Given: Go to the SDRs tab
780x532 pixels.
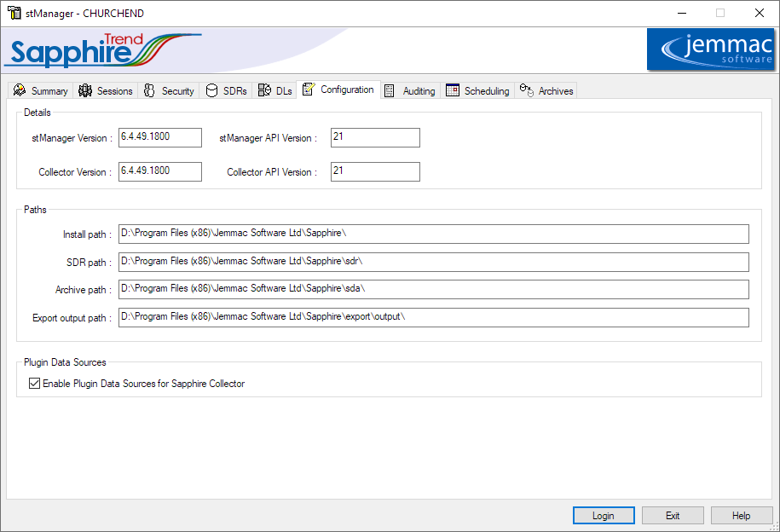Looking at the screenshot, I should [x=227, y=90].
